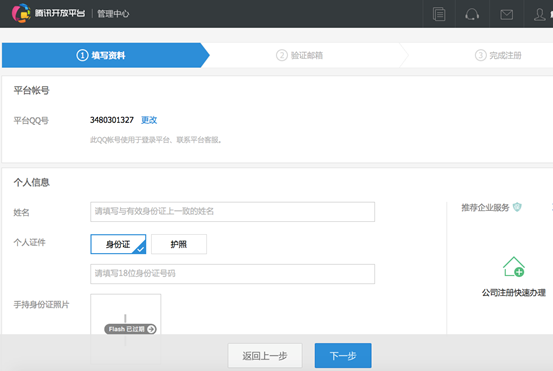The height and width of the screenshot is (371, 553).
Task: Select 护照 as ID document type
Action: (179, 244)
